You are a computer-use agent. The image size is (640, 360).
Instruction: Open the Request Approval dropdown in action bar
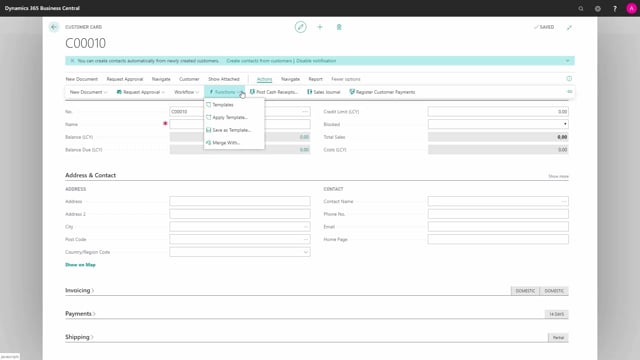[x=141, y=92]
